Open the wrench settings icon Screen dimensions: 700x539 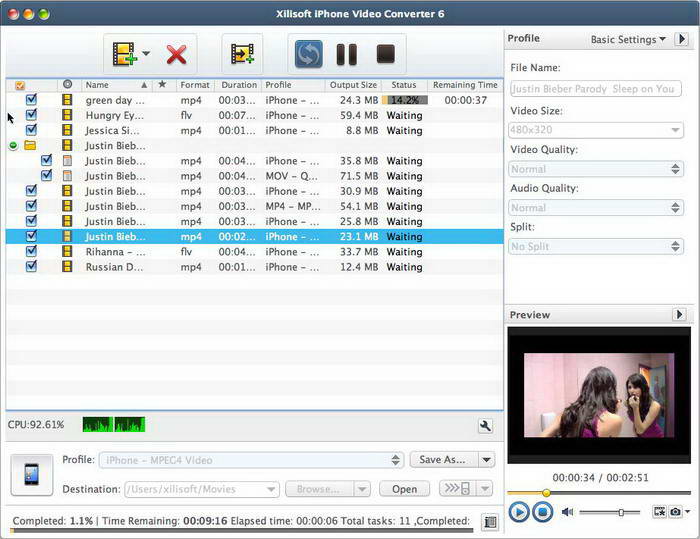click(485, 426)
